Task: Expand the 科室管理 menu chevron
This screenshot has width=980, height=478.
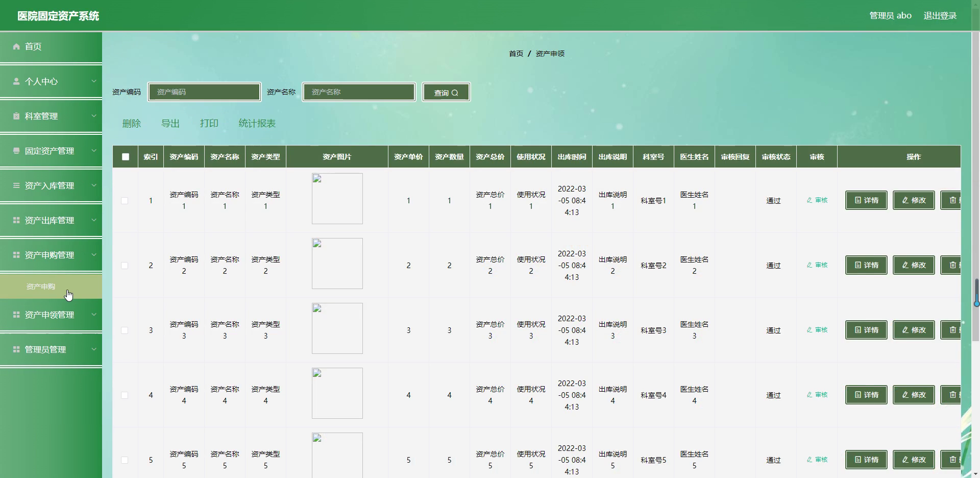Action: 94,116
